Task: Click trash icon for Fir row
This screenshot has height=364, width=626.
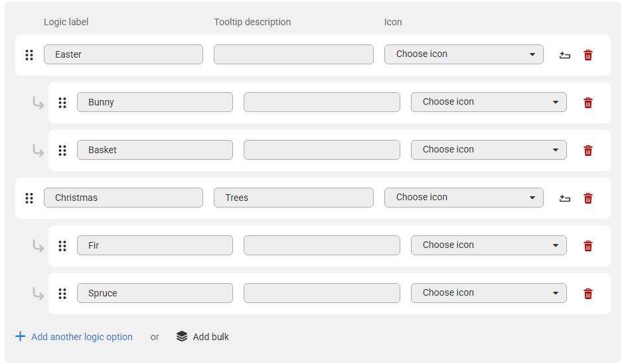Action: coord(587,246)
